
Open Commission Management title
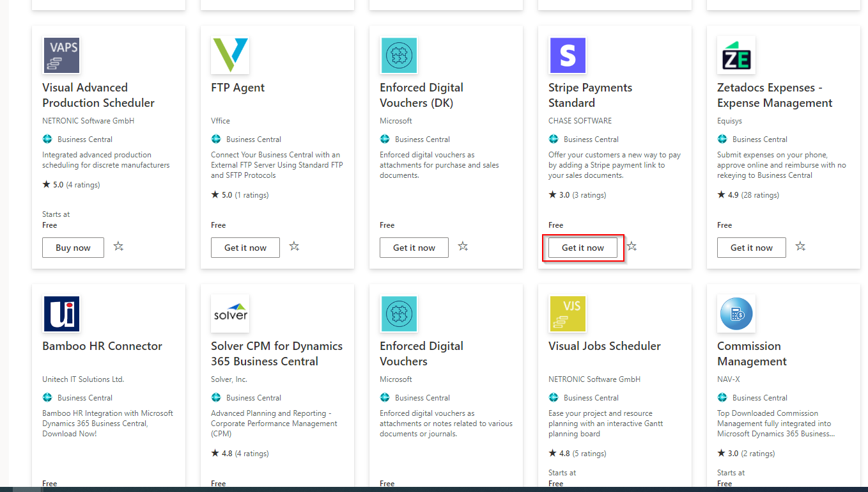(x=752, y=354)
